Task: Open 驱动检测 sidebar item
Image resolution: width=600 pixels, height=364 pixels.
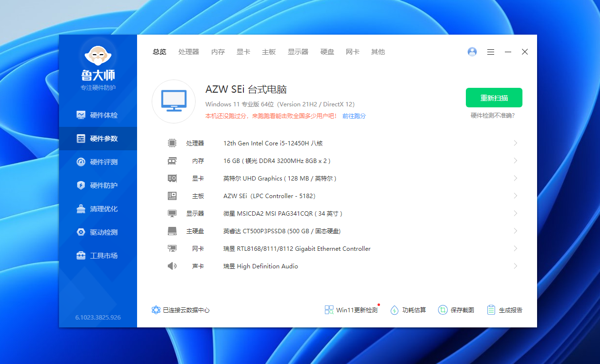Action: tap(98, 232)
